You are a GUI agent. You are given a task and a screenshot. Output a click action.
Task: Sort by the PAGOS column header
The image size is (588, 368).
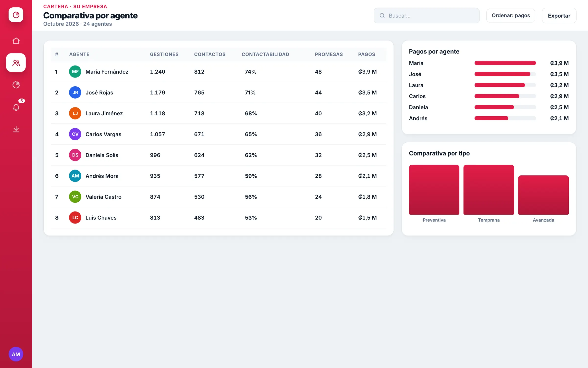click(x=367, y=54)
